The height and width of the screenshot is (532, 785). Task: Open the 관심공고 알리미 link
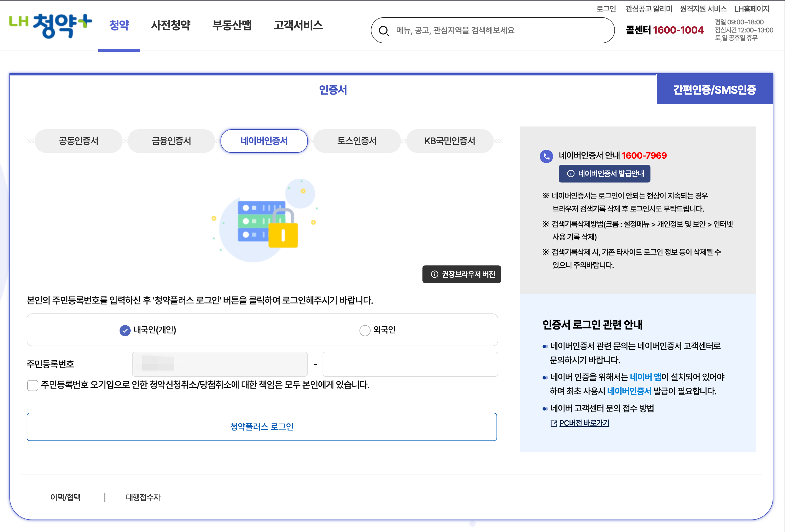coord(649,9)
